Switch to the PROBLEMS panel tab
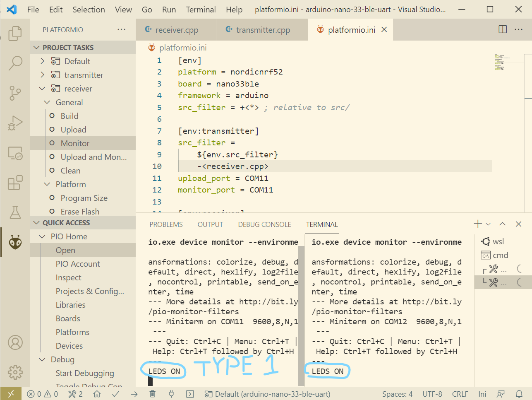Viewport: 532px width, 400px height. 166,224
